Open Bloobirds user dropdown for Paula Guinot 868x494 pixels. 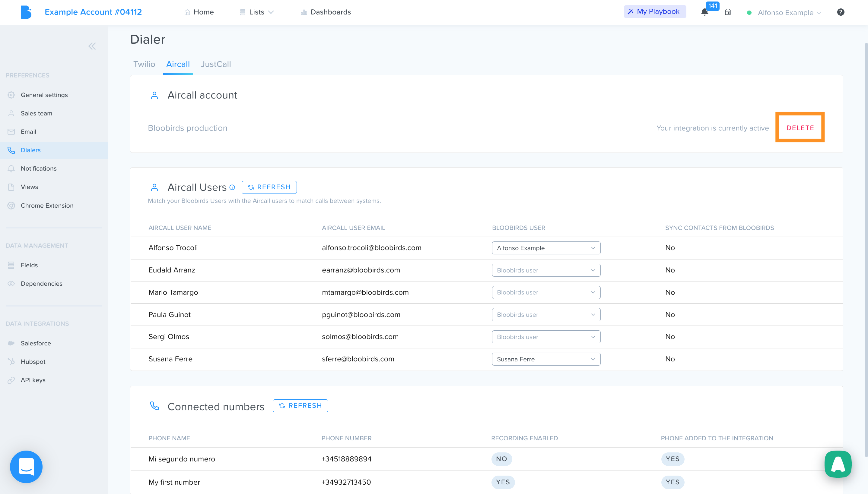(x=546, y=315)
